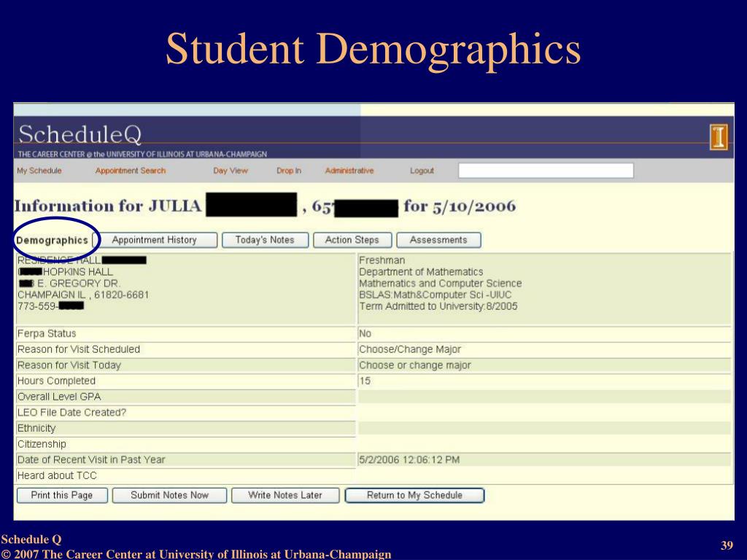Select 'Term Admitted to University:8/2005' text
Screen dimensions: 747x560
tap(438, 306)
